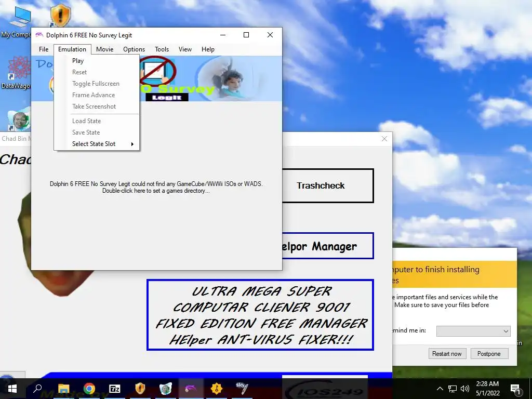Select Save State menu entry

point(97,132)
